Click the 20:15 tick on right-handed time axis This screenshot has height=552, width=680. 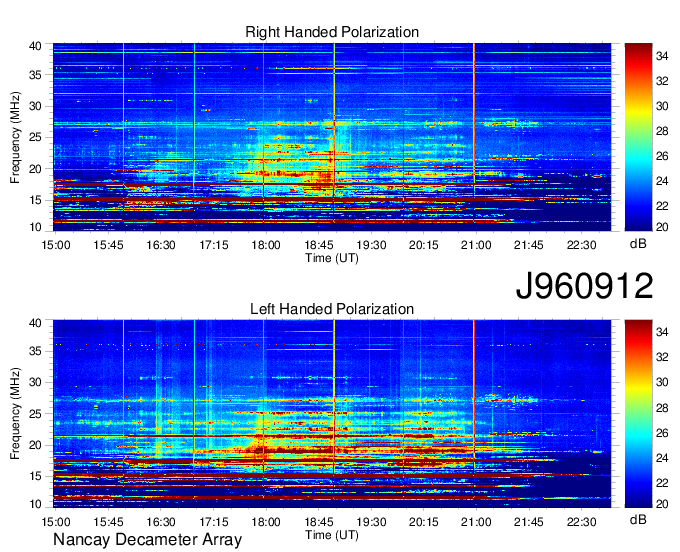424,245
